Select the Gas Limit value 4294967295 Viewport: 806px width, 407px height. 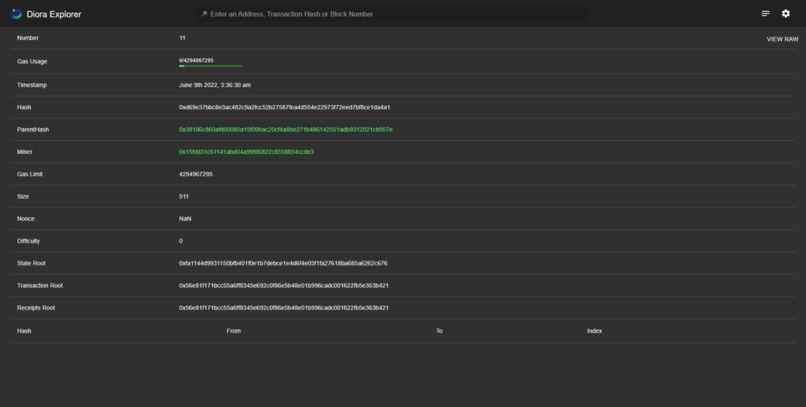[x=195, y=174]
